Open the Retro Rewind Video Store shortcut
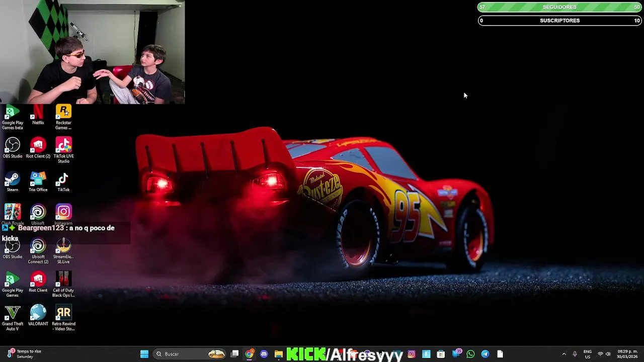 [x=63, y=318]
